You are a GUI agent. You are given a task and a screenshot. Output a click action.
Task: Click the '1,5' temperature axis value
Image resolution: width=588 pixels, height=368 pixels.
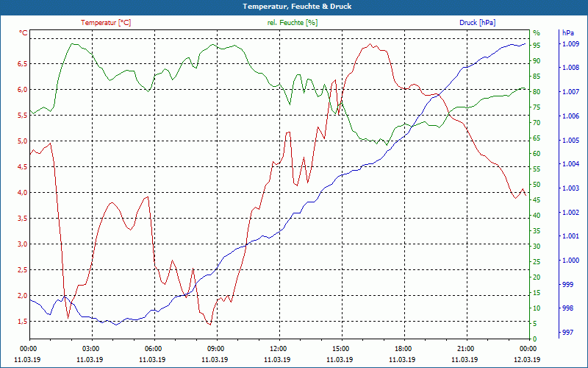click(23, 322)
